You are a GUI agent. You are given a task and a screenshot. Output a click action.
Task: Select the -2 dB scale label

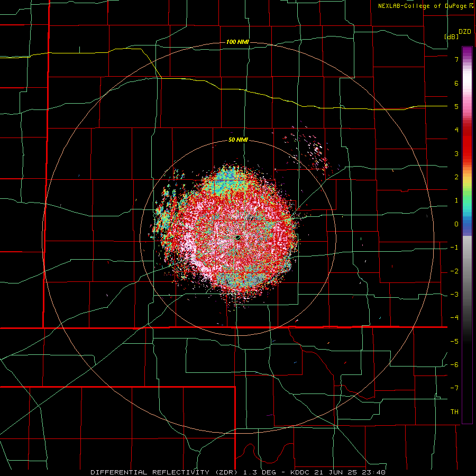pos(454,271)
